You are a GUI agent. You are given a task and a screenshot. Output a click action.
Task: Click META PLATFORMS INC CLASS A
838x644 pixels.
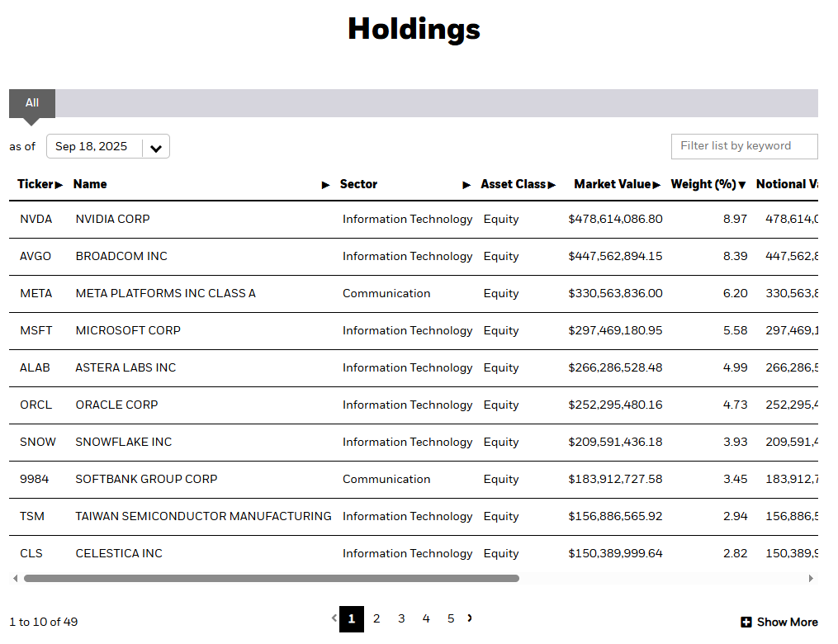pos(166,293)
